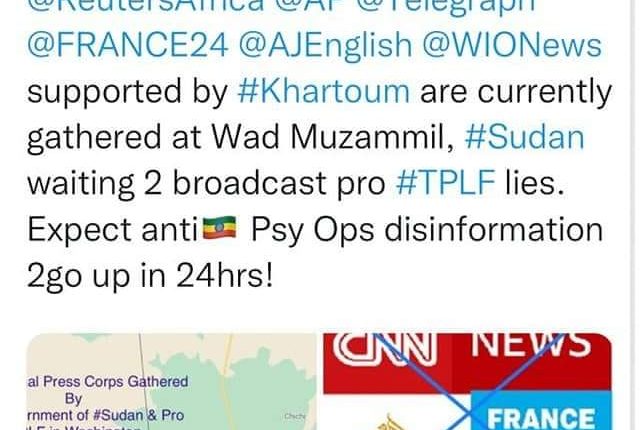Open the @AJEnglish mention
The image size is (640, 430).
[x=325, y=46]
